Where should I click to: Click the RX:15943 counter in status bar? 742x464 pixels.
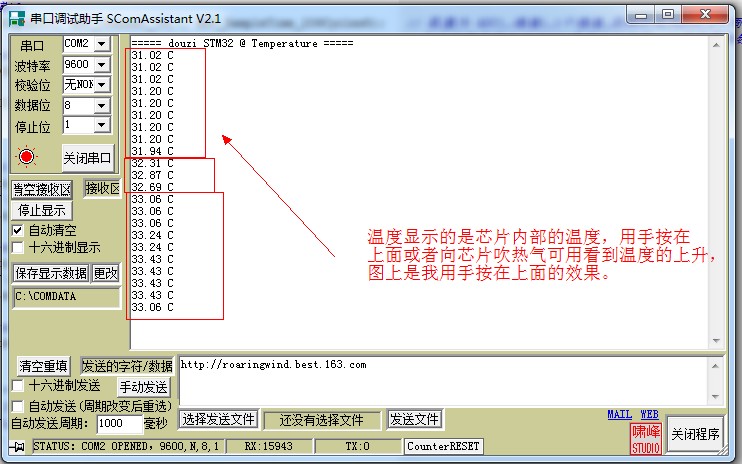pos(269,446)
